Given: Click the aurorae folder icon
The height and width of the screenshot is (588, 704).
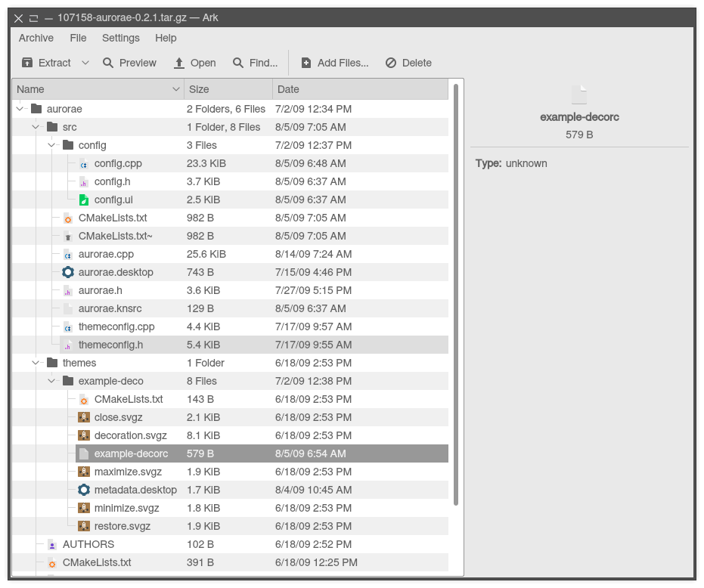Looking at the screenshot, I should click(x=36, y=109).
